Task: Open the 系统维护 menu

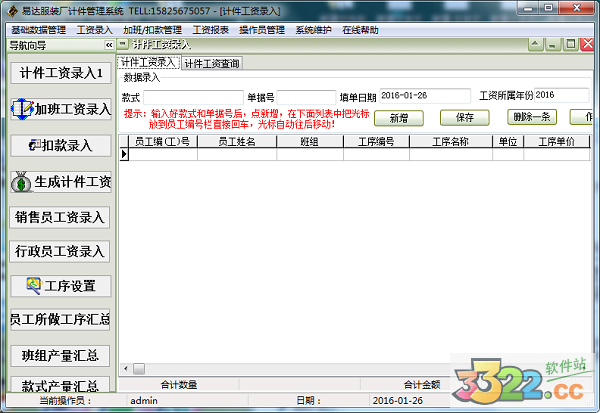Action: [313, 30]
